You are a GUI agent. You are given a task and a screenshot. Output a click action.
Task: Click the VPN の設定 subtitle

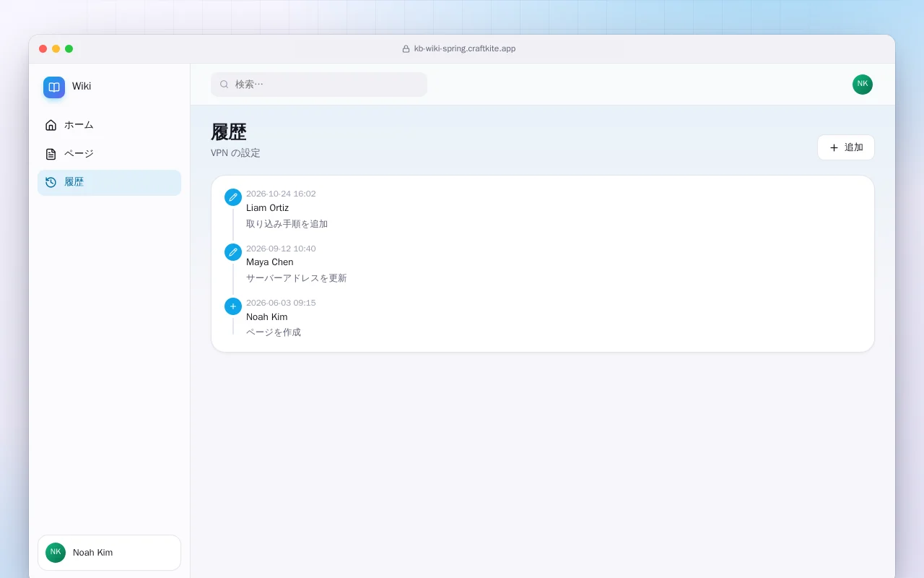235,153
